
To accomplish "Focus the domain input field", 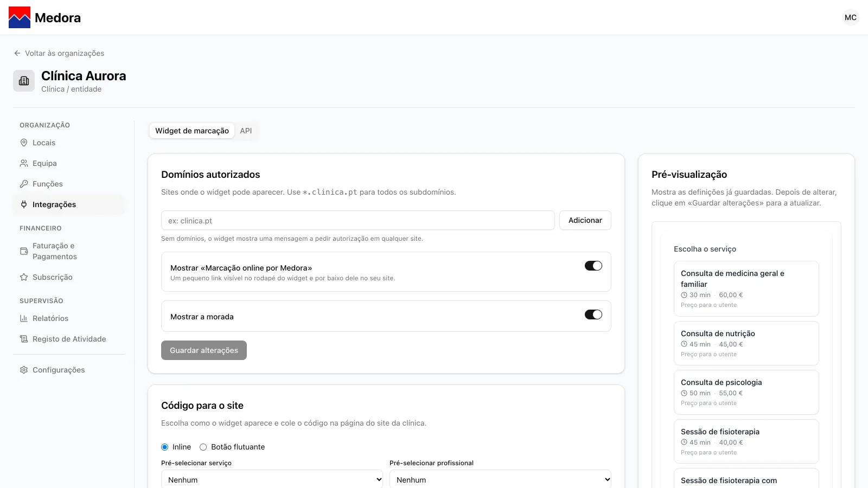I will (x=358, y=220).
